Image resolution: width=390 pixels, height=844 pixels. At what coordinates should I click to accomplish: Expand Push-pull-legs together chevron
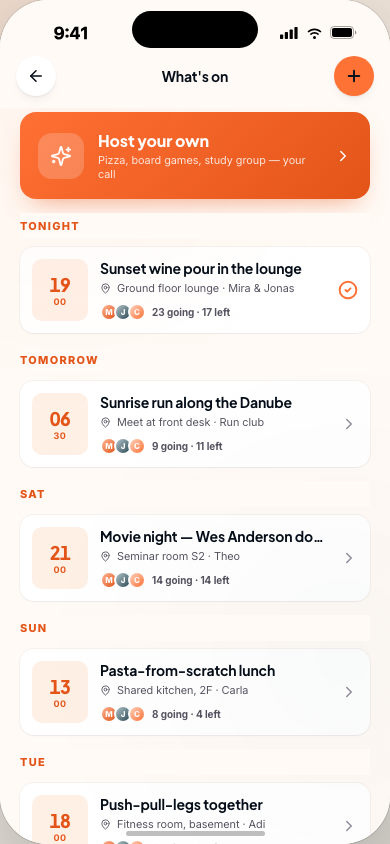(349, 826)
